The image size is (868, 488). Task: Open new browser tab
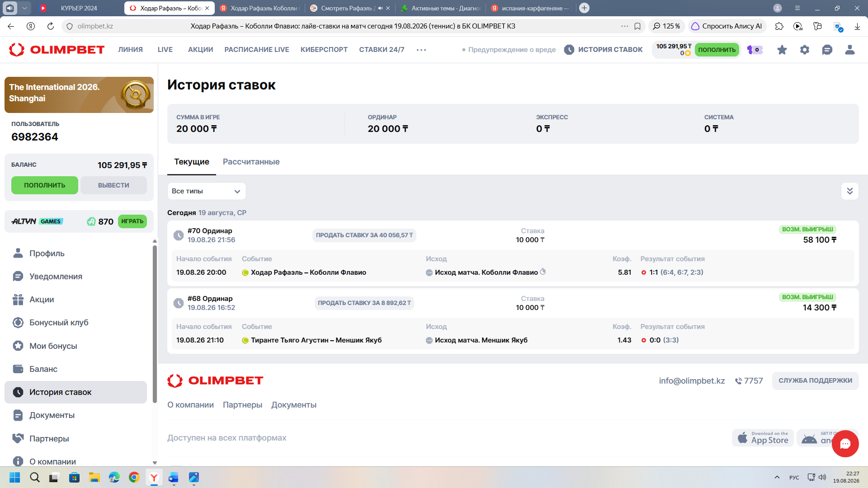tap(584, 8)
